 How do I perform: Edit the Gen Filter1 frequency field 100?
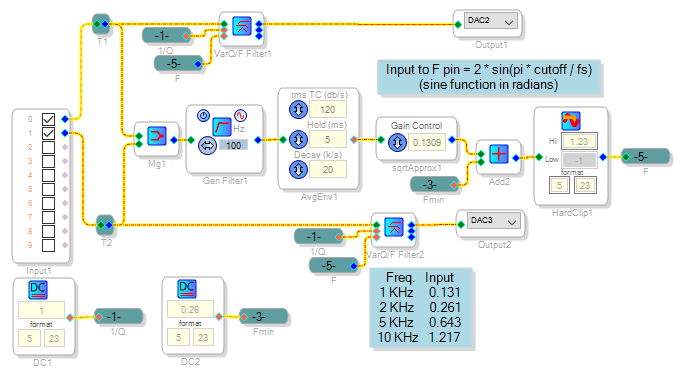tap(233, 145)
